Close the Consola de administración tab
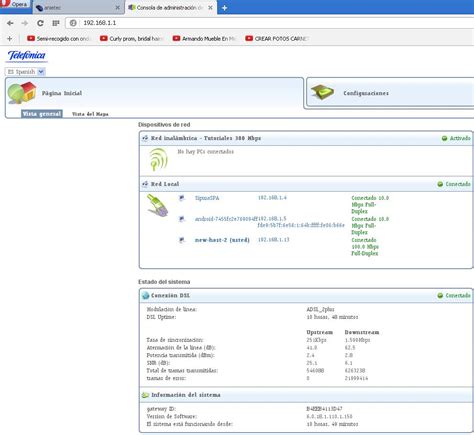Viewport: 474px width, 435px height. pos(210,8)
